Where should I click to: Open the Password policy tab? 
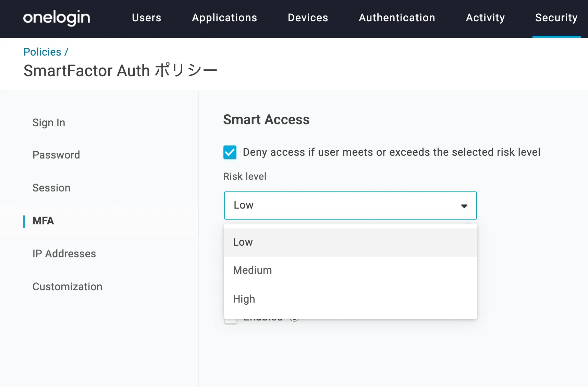click(56, 155)
